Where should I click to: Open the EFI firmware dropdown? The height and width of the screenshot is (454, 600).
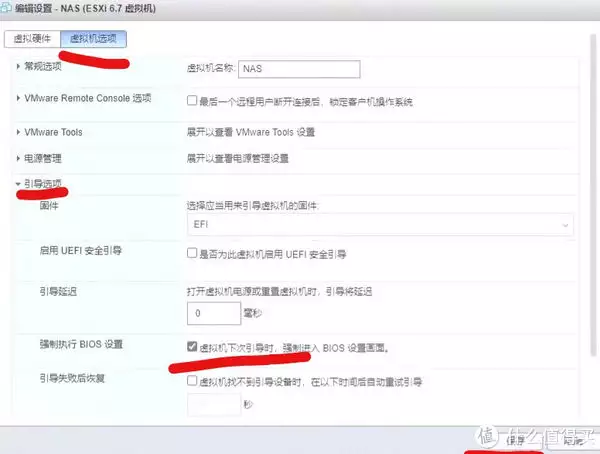pyautogui.click(x=380, y=224)
